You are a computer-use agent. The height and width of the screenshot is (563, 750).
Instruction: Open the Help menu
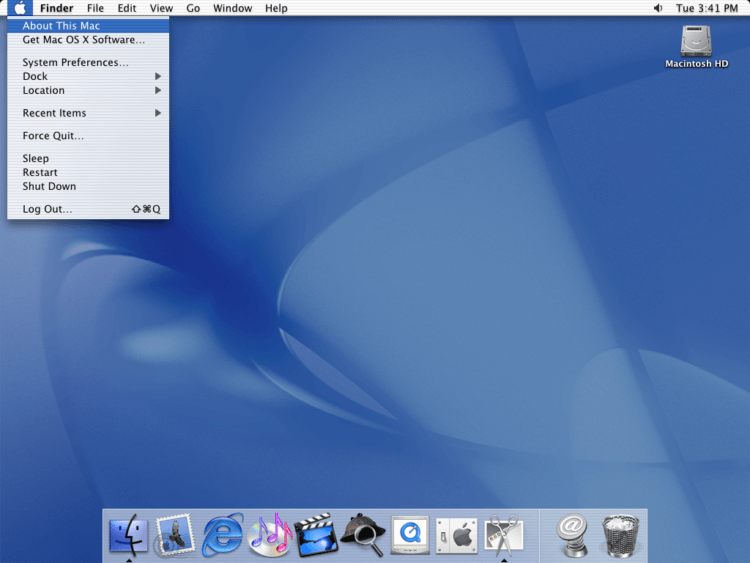pyautogui.click(x=276, y=8)
